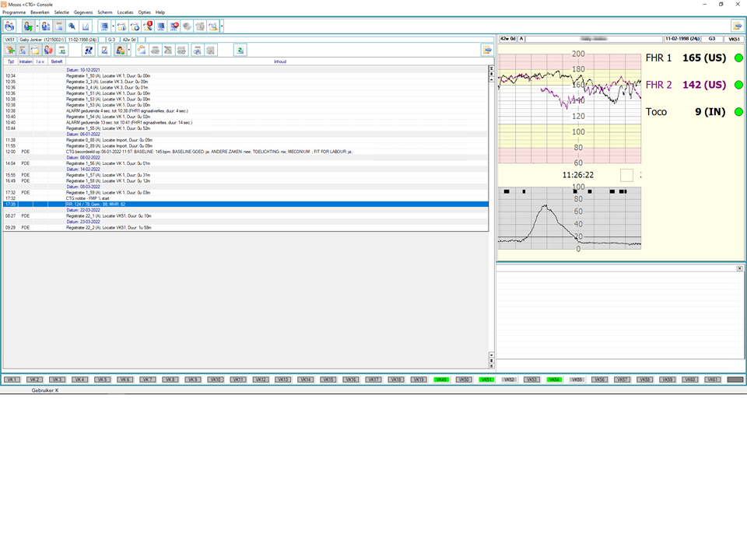Sort logbook by the Tijd column header
747x560 pixels.
pyautogui.click(x=10, y=61)
